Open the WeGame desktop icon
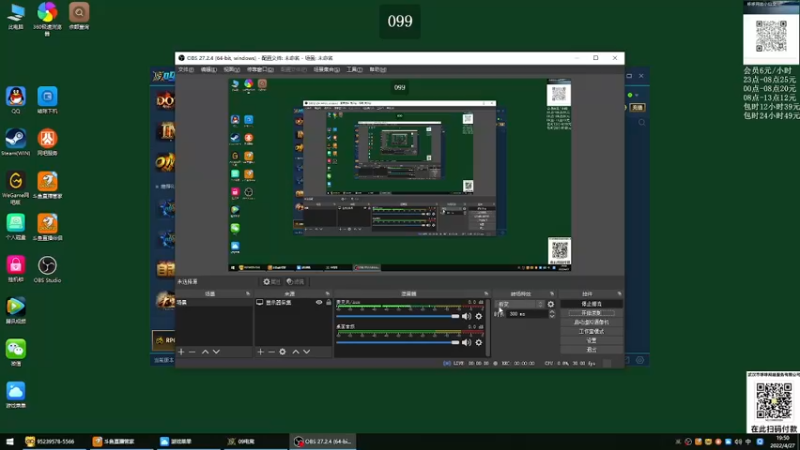The height and width of the screenshot is (450, 800). tap(16, 187)
